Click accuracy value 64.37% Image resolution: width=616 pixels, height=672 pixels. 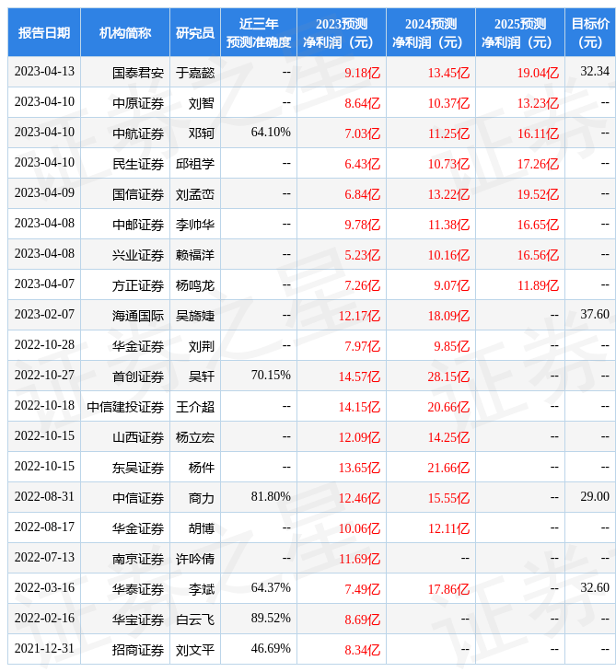271,588
